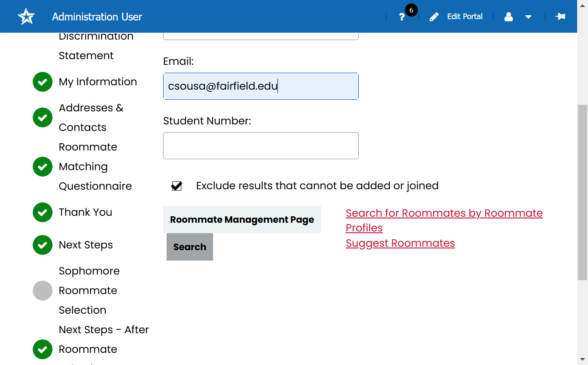
Task: Open the My Information step
Action: (98, 82)
